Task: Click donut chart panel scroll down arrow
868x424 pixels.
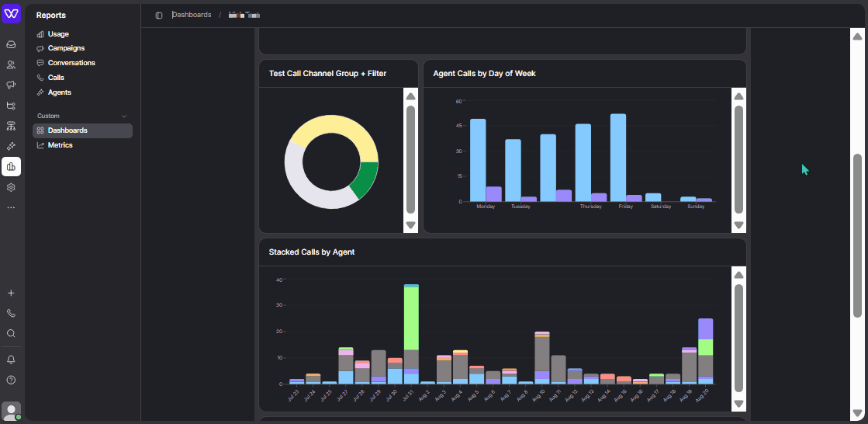Action: pos(411,225)
